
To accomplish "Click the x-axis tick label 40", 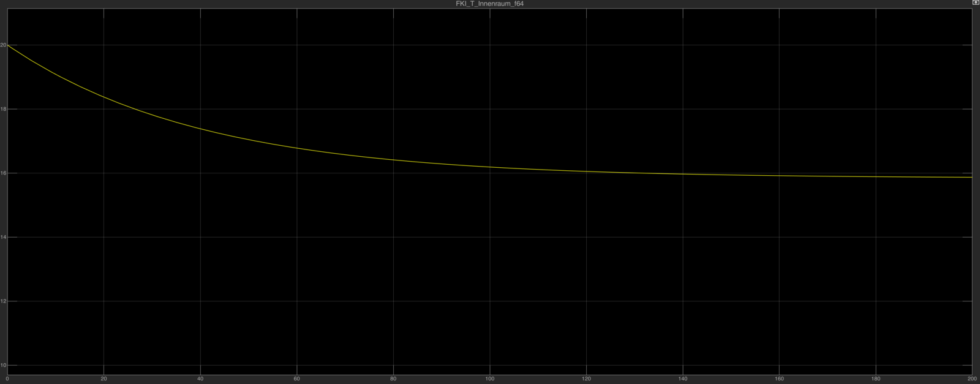I will click(x=200, y=378).
